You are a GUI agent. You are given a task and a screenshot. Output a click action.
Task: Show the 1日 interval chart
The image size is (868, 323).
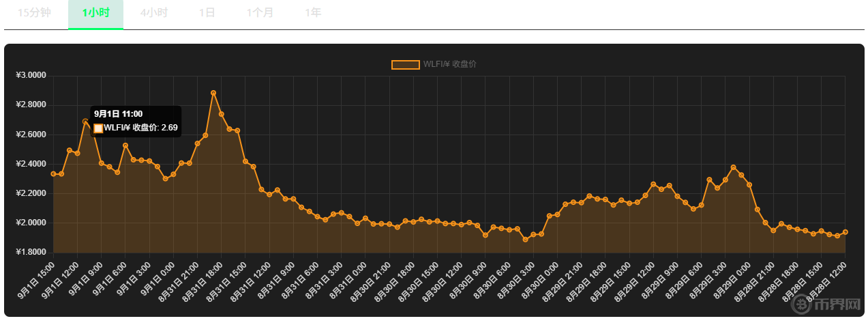click(x=207, y=13)
